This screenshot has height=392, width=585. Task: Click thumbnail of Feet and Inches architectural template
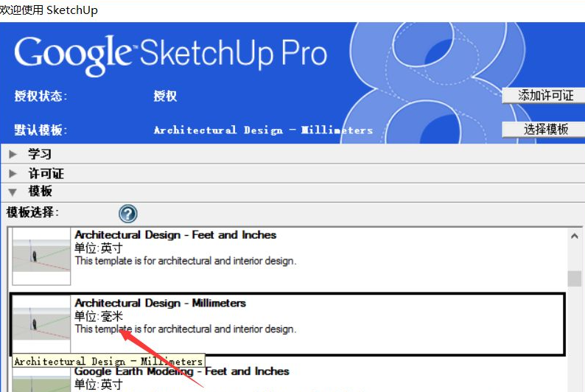pyautogui.click(x=41, y=256)
